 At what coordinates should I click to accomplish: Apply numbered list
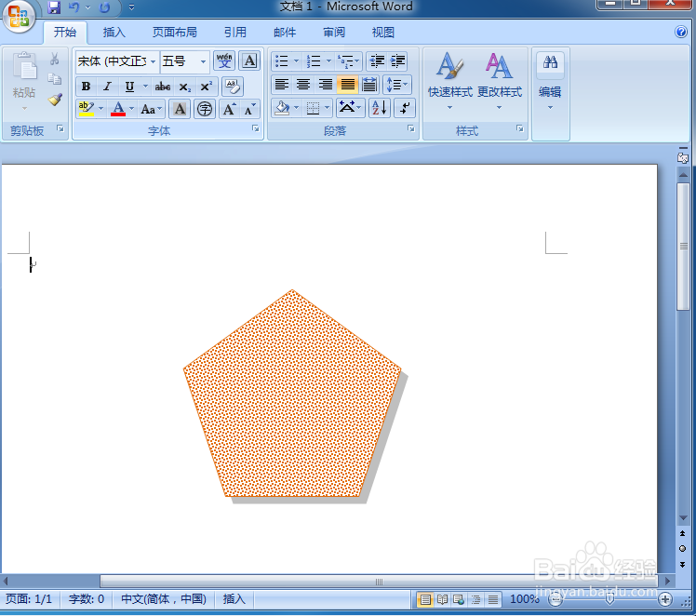(314, 60)
